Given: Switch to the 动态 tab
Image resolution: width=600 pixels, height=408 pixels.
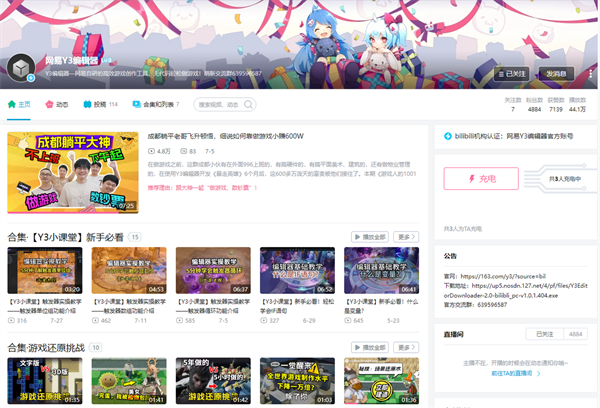Looking at the screenshot, I should [57, 104].
